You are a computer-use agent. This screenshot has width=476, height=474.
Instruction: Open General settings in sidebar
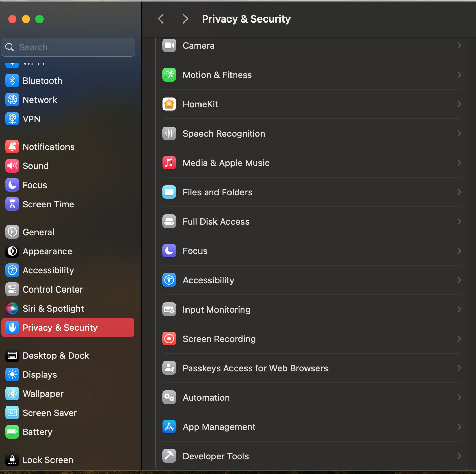point(68,232)
